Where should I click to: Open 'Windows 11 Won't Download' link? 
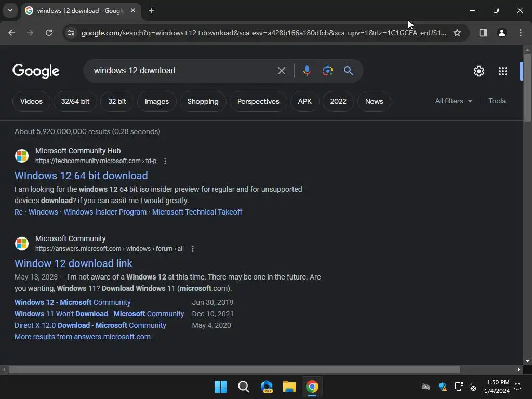(x=99, y=314)
